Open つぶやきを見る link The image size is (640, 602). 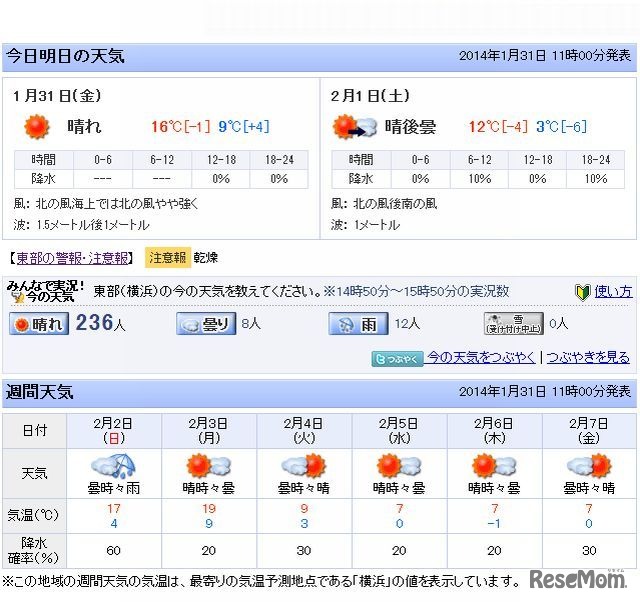pos(588,358)
